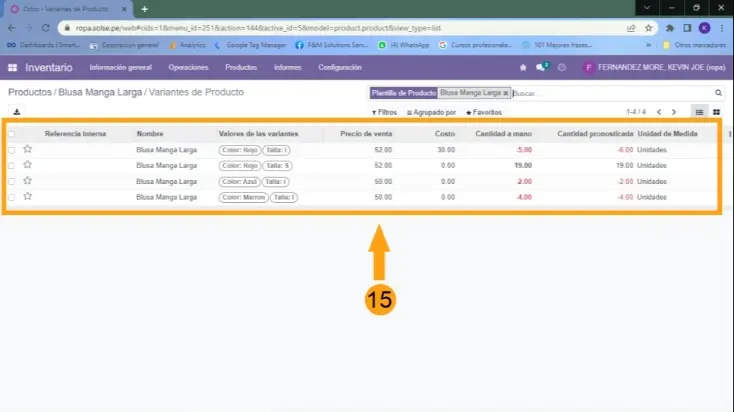Switch to kanban view
Image resolution: width=734 pixels, height=412 pixels.
[x=716, y=112]
